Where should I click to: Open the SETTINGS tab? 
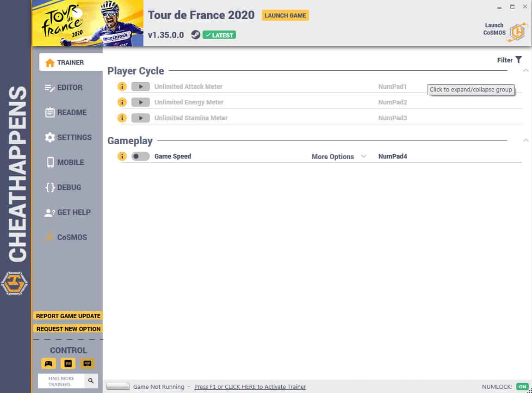point(68,137)
